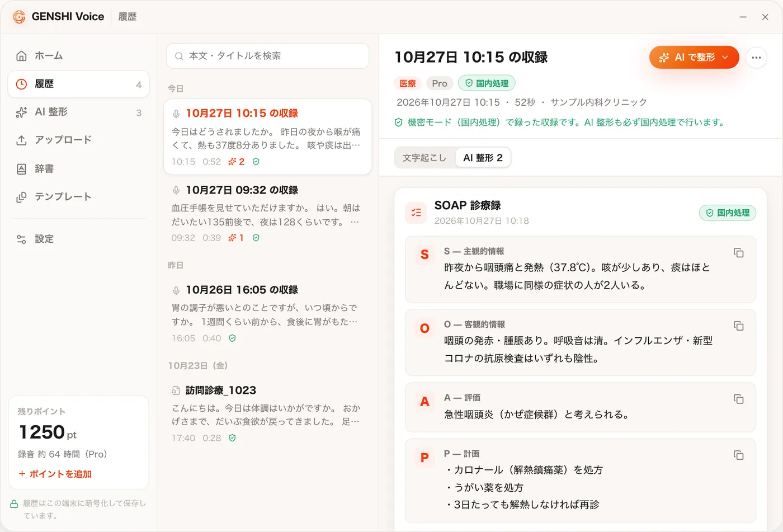The height and width of the screenshot is (532, 783).
Task: Go to AI 整形 sidebar section
Action: pyautogui.click(x=78, y=112)
